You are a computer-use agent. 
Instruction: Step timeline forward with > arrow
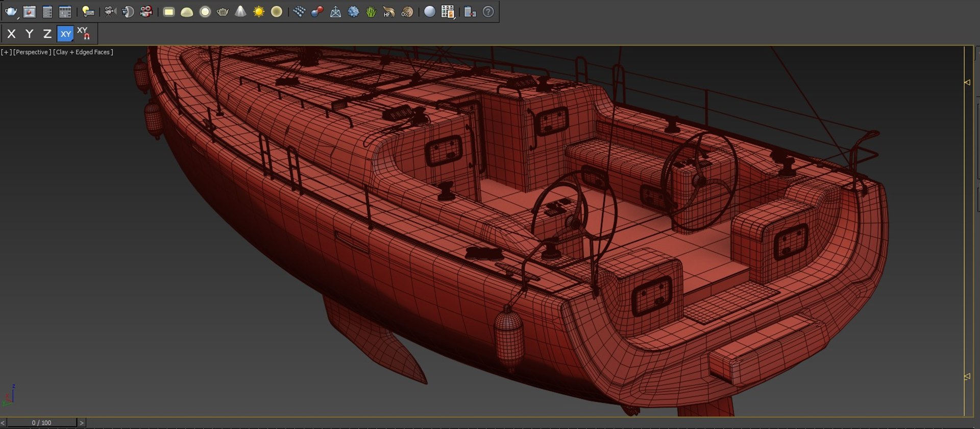point(81,423)
